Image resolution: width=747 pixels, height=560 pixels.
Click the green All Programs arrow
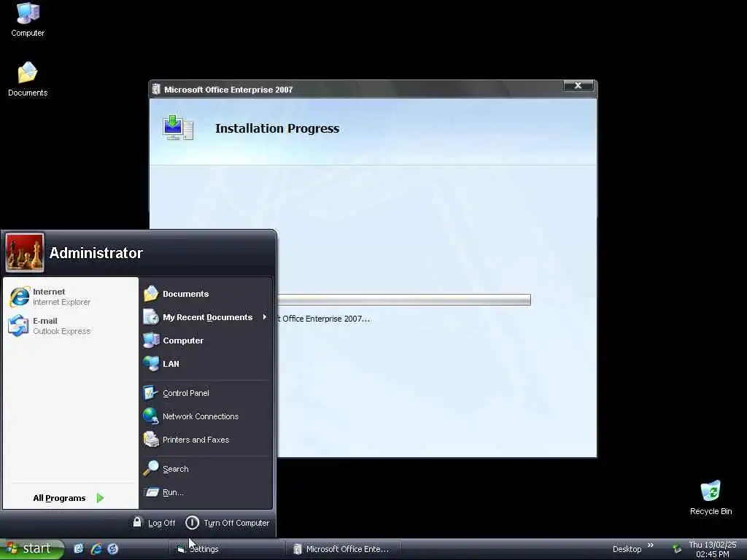coord(100,498)
